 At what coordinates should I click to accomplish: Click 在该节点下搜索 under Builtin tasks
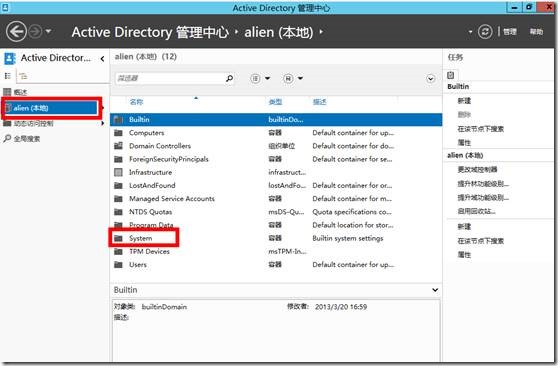[480, 129]
